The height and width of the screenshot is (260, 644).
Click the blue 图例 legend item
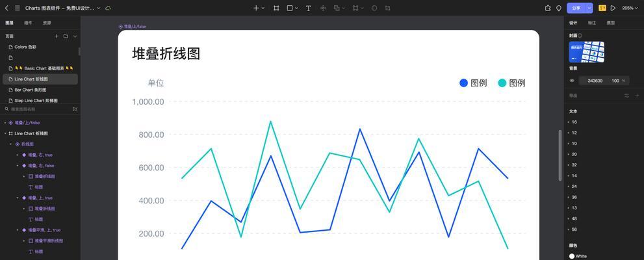[x=473, y=83]
